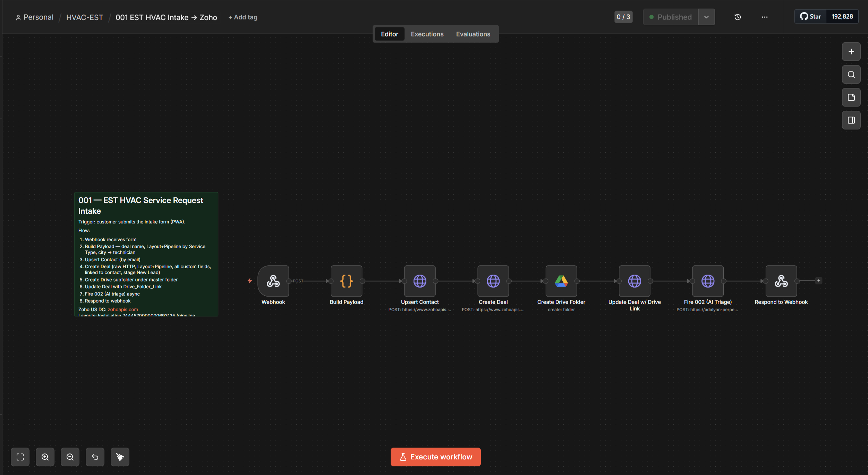Add a node with plus button
Image resolution: width=868 pixels, height=475 pixels.
851,52
